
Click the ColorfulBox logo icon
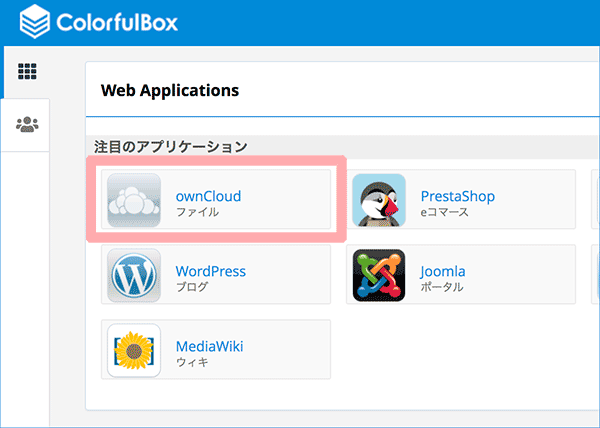[35, 21]
